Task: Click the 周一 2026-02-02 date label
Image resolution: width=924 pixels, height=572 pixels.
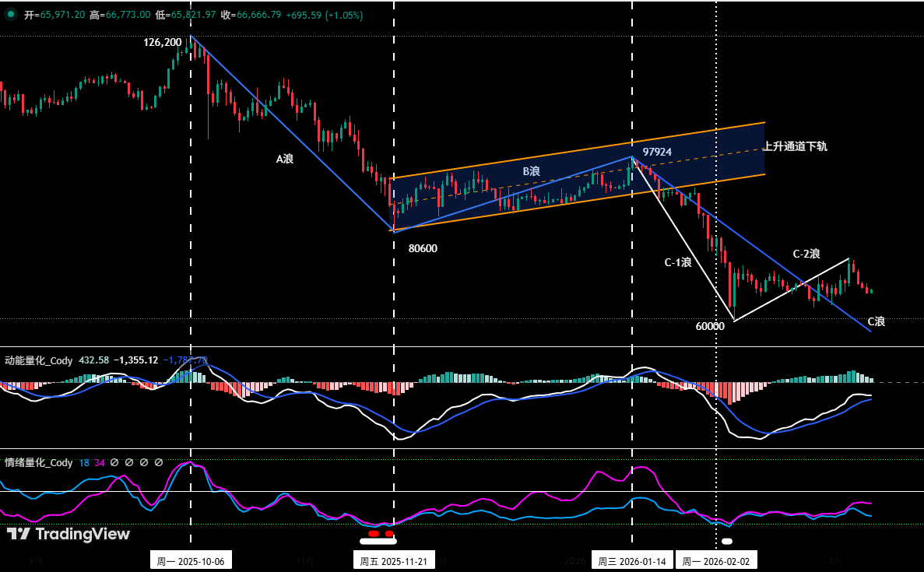Action: pos(715,560)
